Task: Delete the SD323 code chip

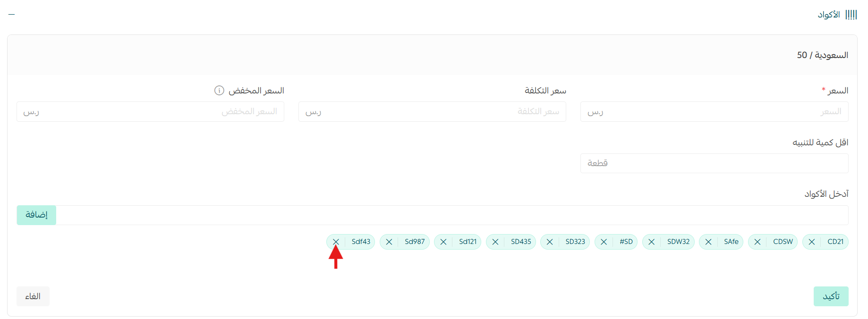Action: click(x=550, y=242)
